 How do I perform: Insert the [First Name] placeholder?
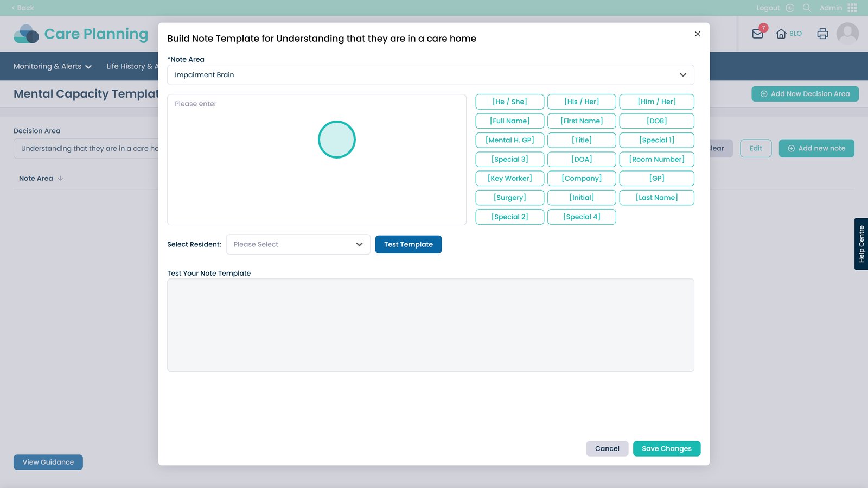coord(582,121)
